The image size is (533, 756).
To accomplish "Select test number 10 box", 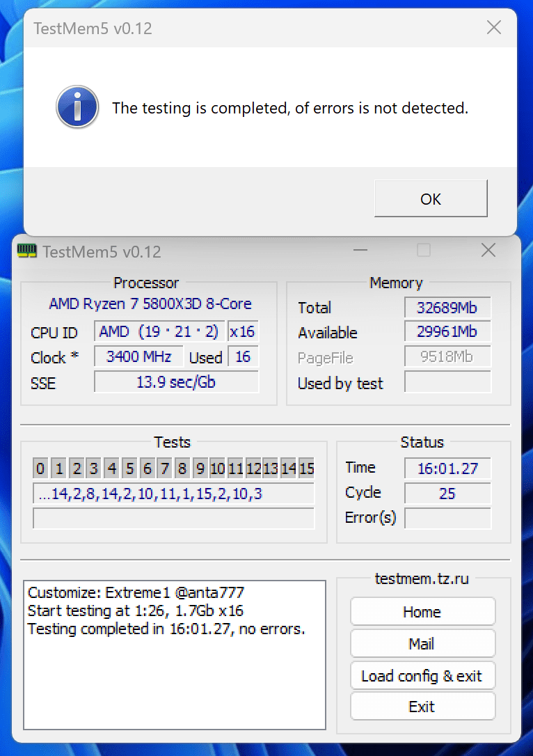I will 217,468.
